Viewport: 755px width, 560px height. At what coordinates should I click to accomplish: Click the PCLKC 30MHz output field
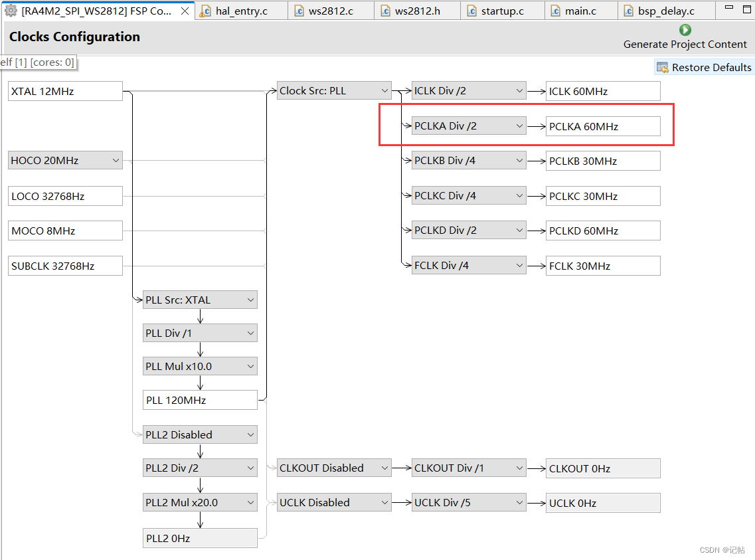click(x=603, y=196)
